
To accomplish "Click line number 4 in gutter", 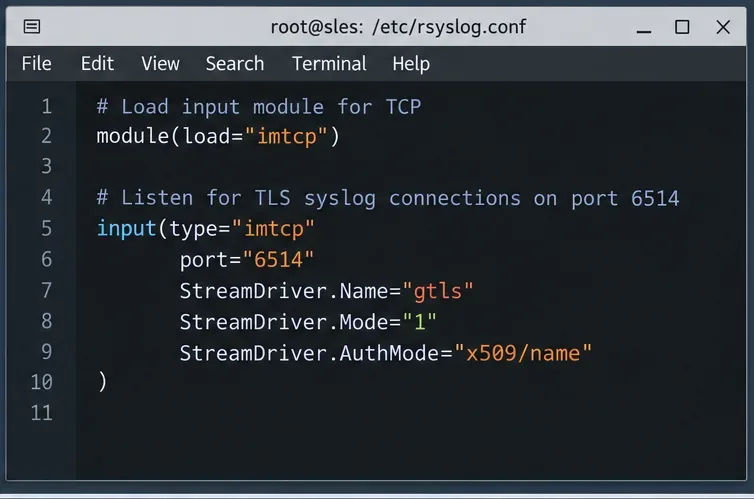I will pyautogui.click(x=46, y=198).
